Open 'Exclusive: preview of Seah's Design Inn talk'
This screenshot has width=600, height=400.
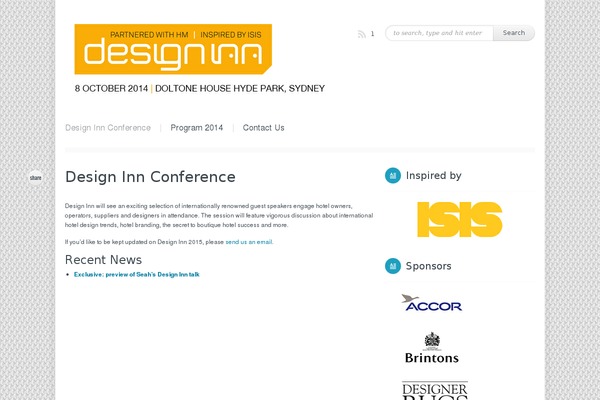pos(137,274)
